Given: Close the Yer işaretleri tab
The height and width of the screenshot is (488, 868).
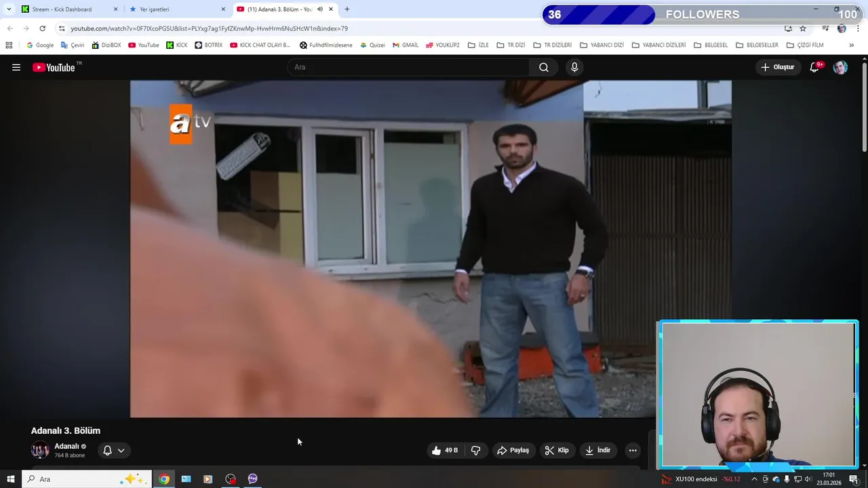Looking at the screenshot, I should point(223,9).
